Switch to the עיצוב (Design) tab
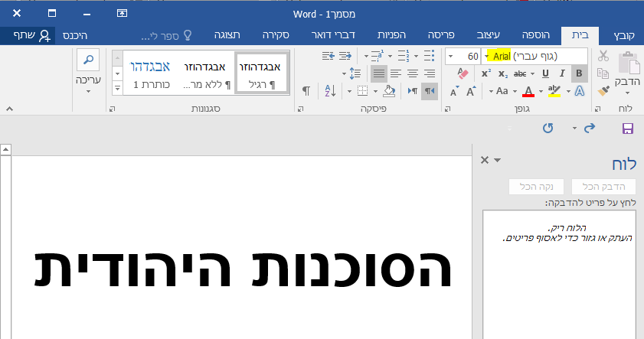Viewport: 644px width, 339px height. pyautogui.click(x=488, y=35)
